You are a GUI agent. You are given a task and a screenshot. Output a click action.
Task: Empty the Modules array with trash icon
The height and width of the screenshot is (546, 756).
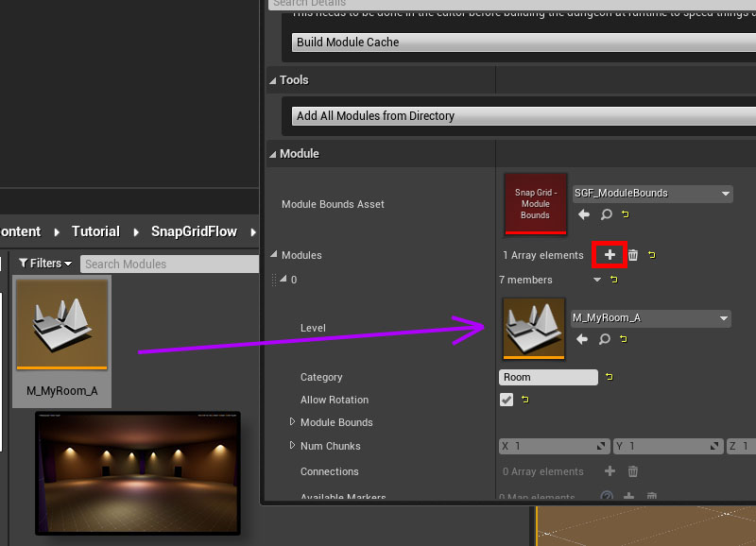click(x=633, y=255)
